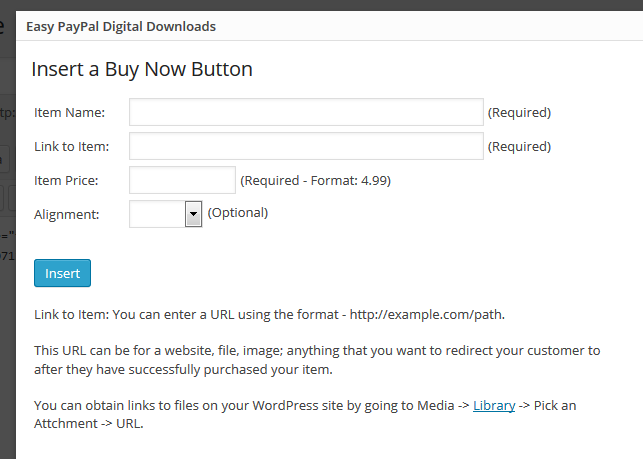The height and width of the screenshot is (459, 643).
Task: Select the 'Item Price:' label
Action: pyautogui.click(x=69, y=181)
